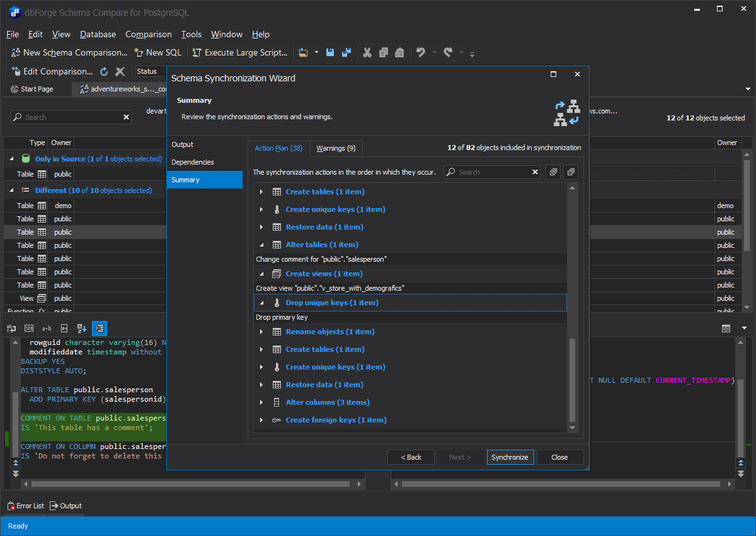The width and height of the screenshot is (756, 536).
Task: Open the Comparison menu
Action: (148, 35)
